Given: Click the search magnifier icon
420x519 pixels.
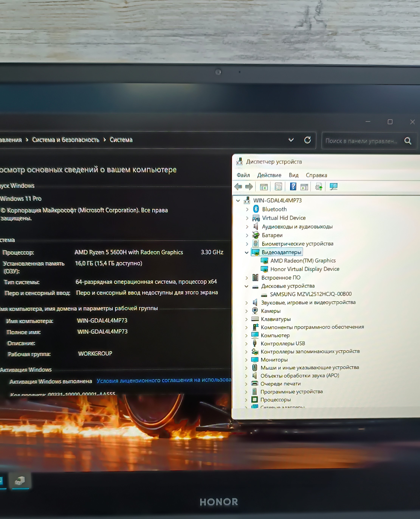Looking at the screenshot, I should click(x=408, y=141).
